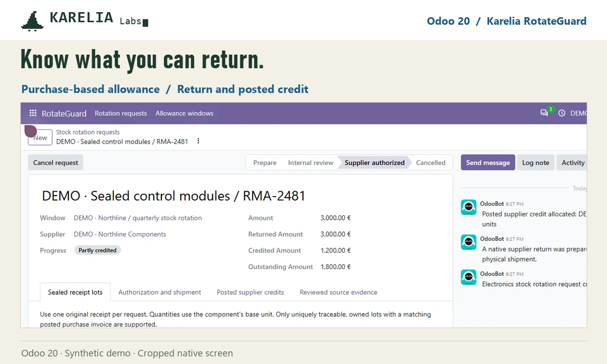Click the breadcrumb record name under Stock rotation requests
Image resolution: width=607 pixels, height=364 pixels.
pos(122,142)
